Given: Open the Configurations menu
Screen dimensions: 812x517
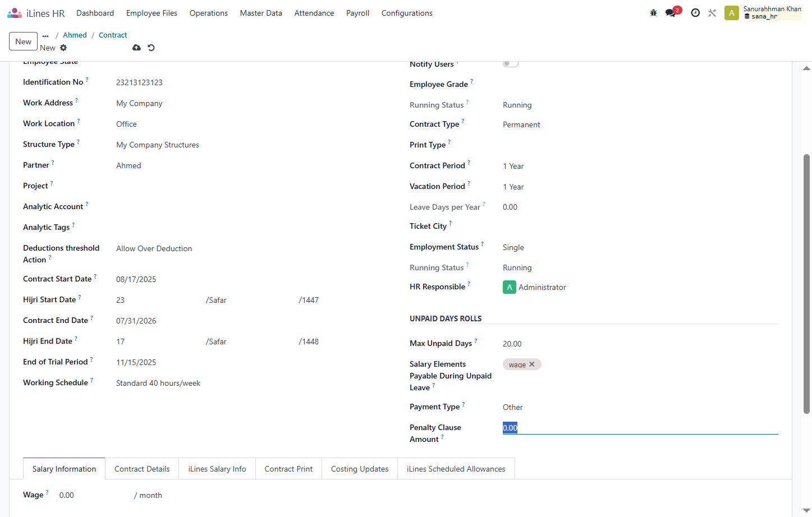Looking at the screenshot, I should 407,13.
